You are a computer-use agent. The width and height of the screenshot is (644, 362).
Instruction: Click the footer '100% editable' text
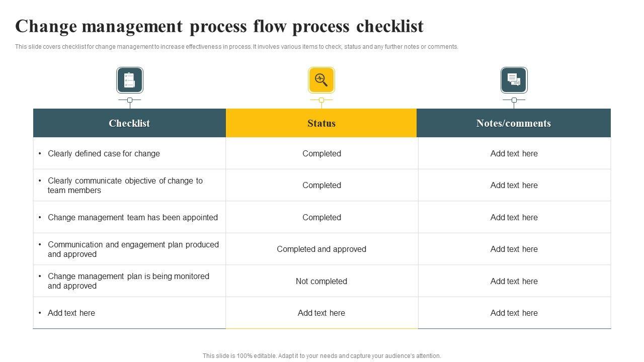tap(321, 355)
